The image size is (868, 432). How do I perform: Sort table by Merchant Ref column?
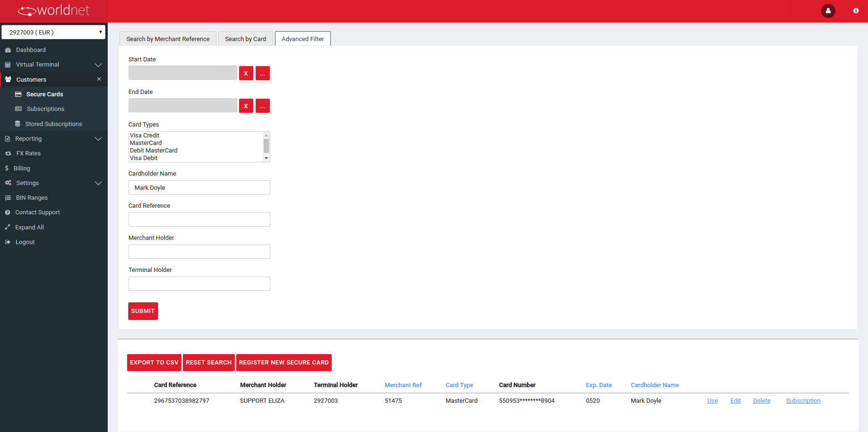pyautogui.click(x=403, y=385)
